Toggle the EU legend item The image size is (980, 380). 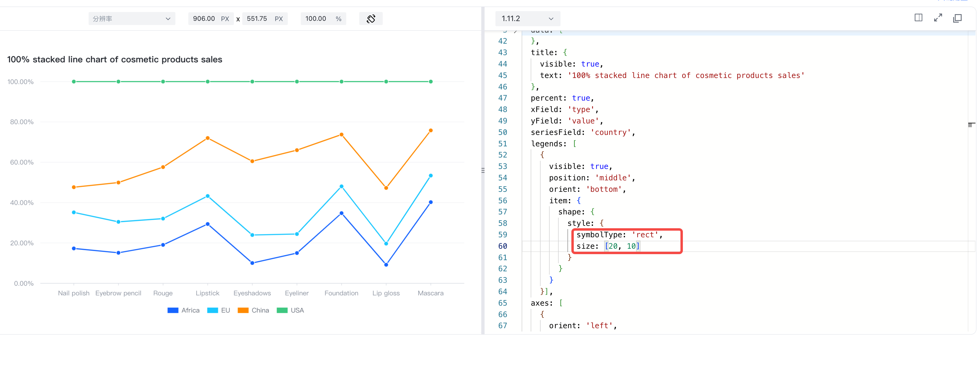tap(218, 310)
